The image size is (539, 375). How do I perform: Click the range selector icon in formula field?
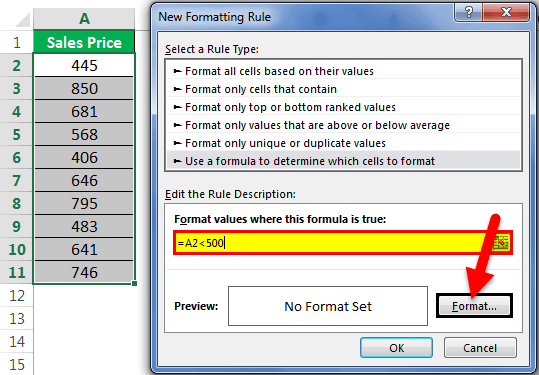[x=500, y=243]
